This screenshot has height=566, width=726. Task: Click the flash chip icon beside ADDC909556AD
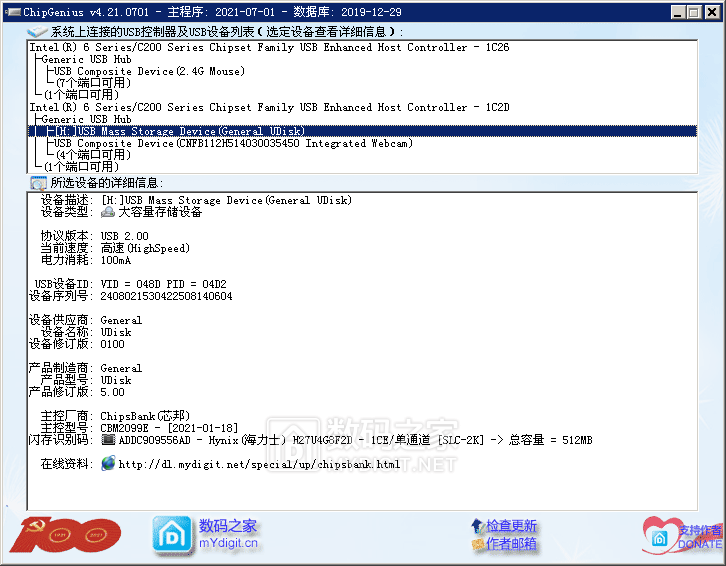click(108, 440)
